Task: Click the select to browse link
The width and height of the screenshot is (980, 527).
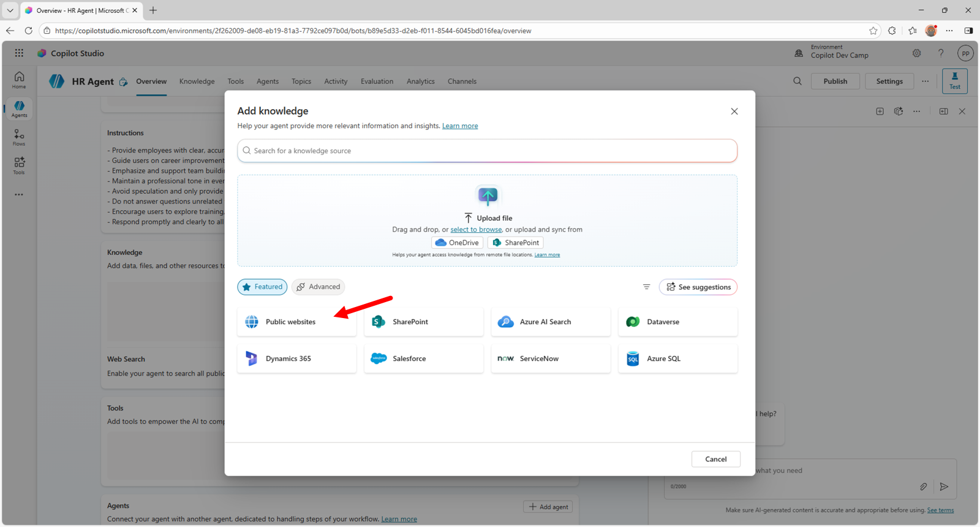Action: point(476,229)
